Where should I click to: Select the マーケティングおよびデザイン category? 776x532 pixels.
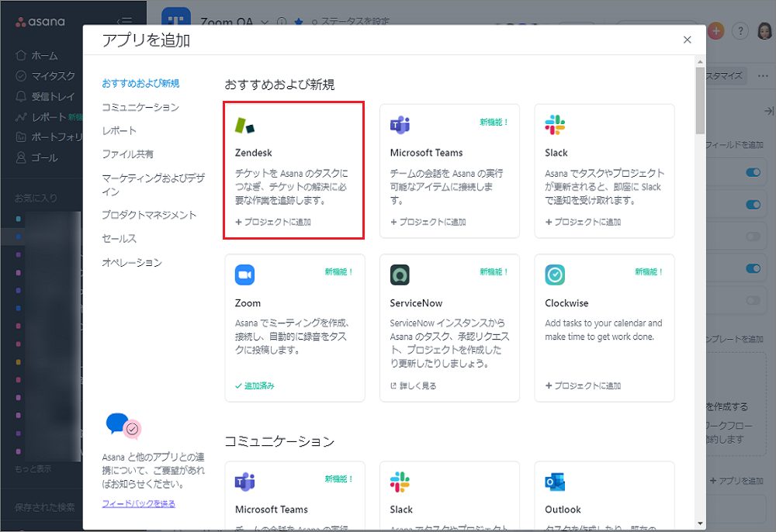coord(153,185)
